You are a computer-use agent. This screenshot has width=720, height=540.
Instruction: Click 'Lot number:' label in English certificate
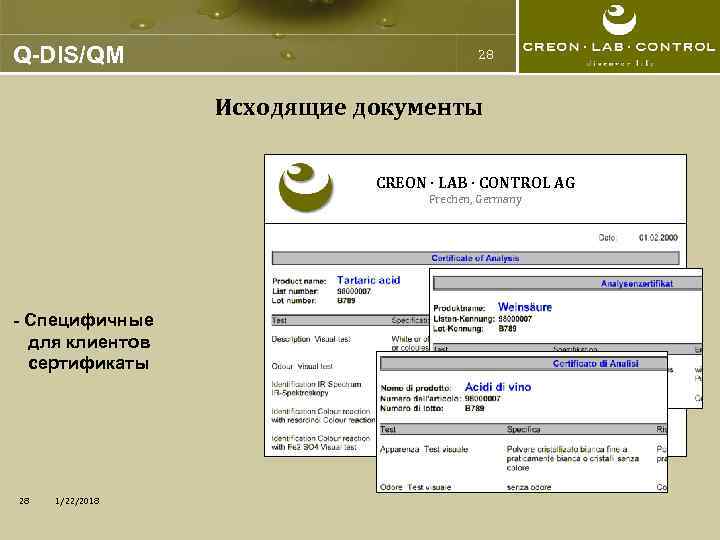tap(294, 301)
